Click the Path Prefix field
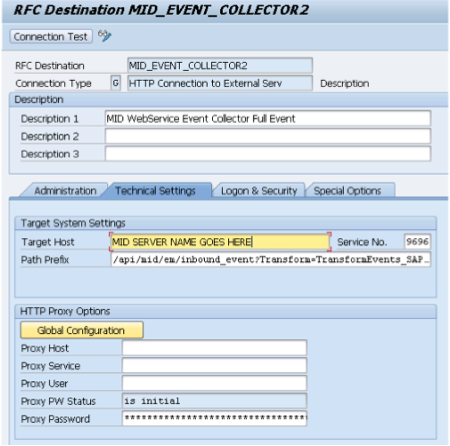Image resolution: width=450 pixels, height=446 pixels. 270,259
